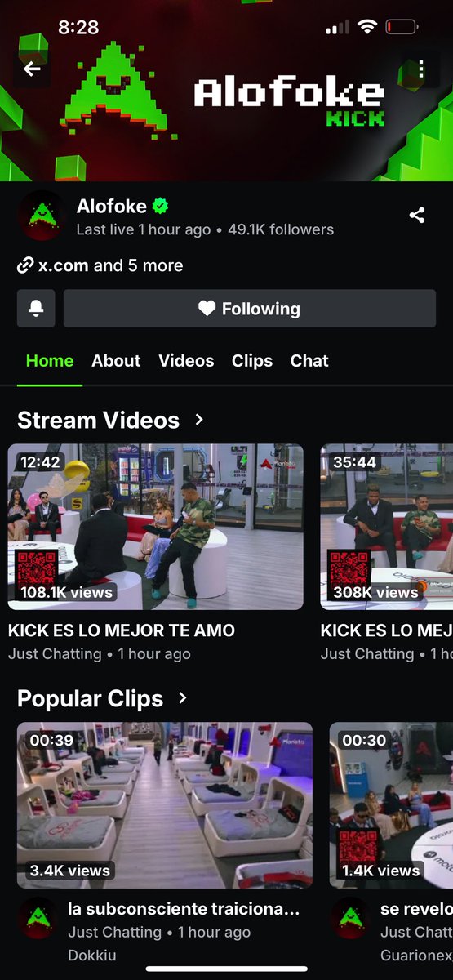Tap the green verified badge

(x=161, y=207)
